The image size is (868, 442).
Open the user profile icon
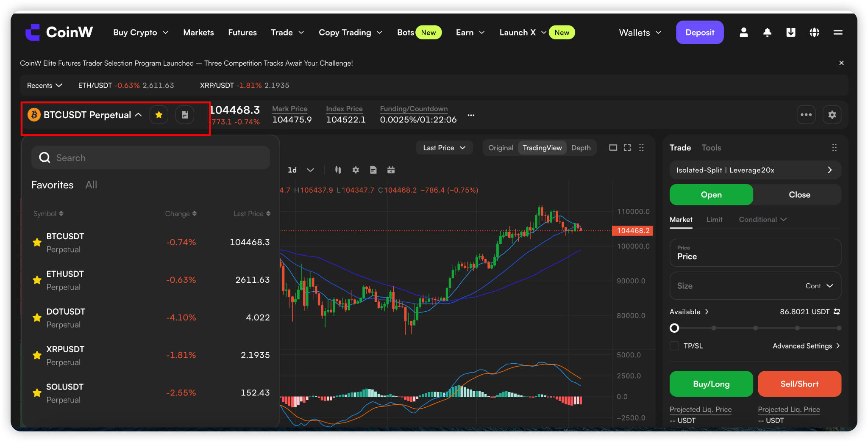(743, 32)
